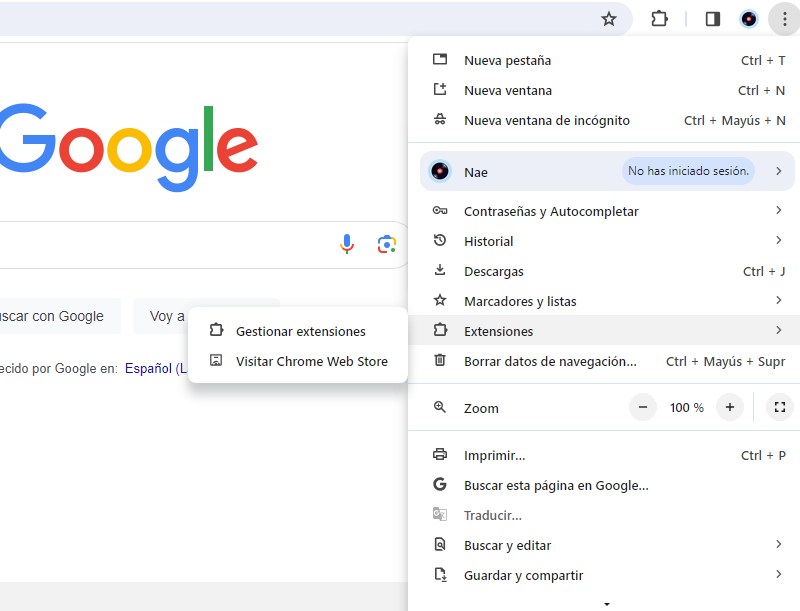Click the Imprimir printer icon
This screenshot has width=800, height=611.
[440, 455]
